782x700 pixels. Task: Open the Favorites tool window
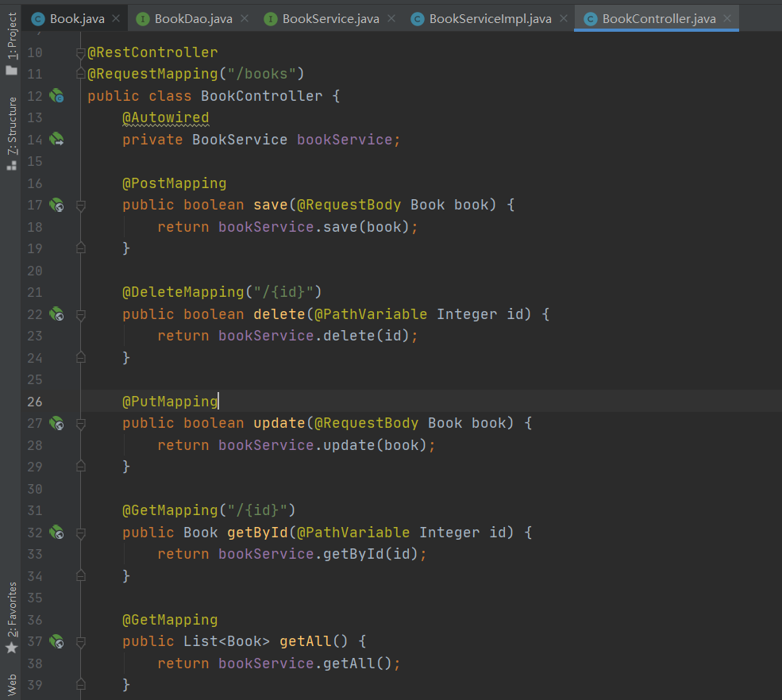coord(11,617)
